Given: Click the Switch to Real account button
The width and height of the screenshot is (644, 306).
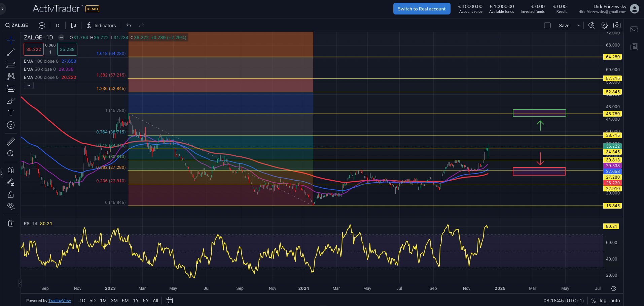Looking at the screenshot, I should pyautogui.click(x=422, y=9).
